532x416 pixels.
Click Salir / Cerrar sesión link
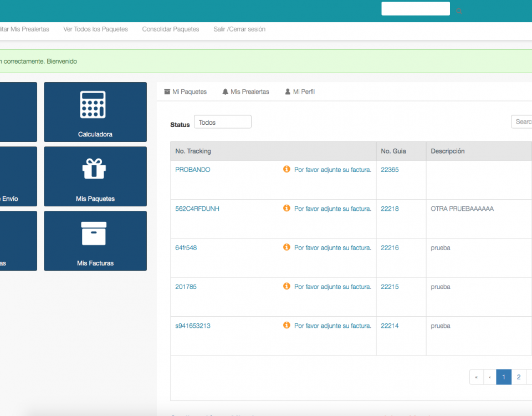(x=239, y=29)
